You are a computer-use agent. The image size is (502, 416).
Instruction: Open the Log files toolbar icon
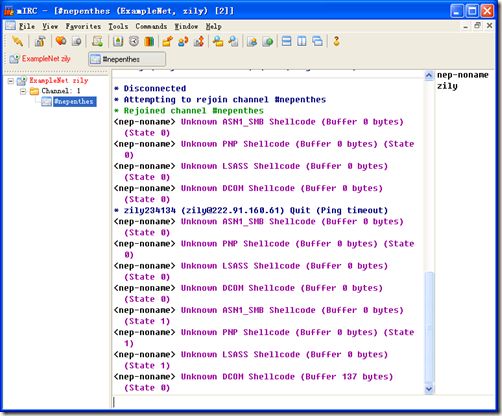coord(233,41)
